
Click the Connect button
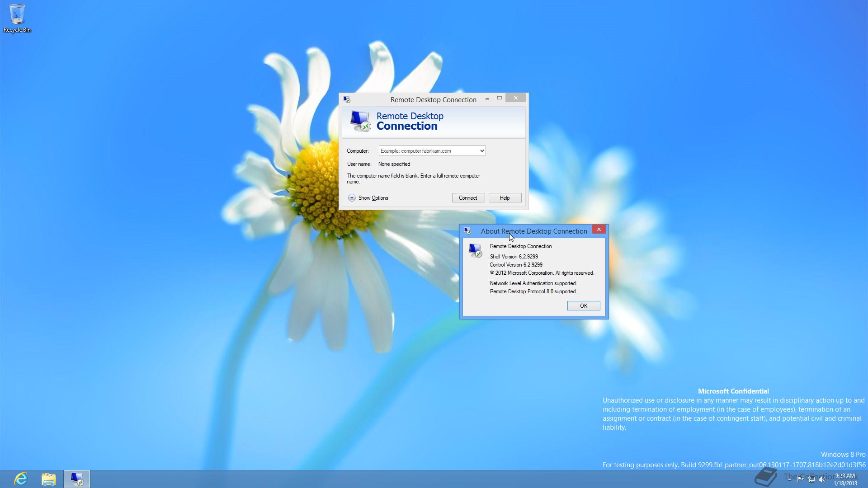pos(468,198)
